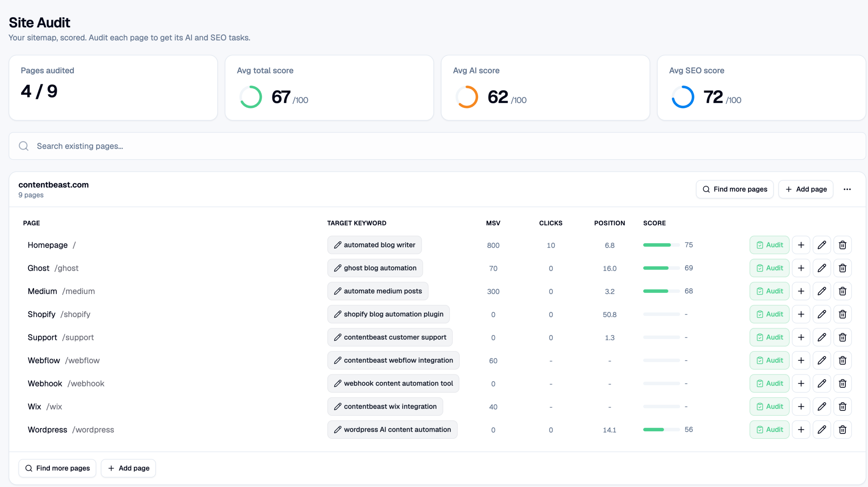Click the Medium score bar showing 68
The height and width of the screenshot is (487, 868).
(661, 291)
